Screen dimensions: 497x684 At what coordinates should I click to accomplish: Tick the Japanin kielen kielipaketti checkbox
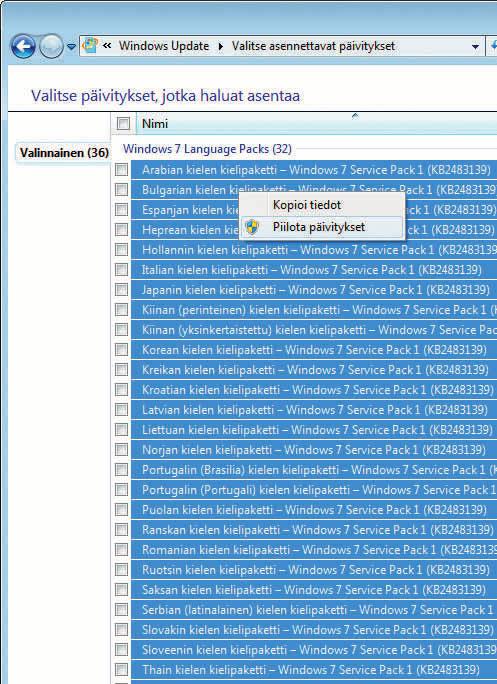click(121, 290)
